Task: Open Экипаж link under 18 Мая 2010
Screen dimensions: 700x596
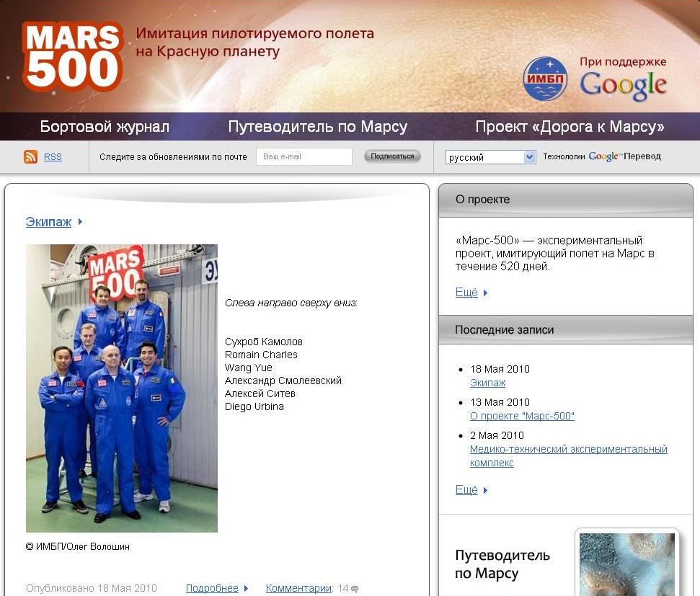Action: 487,383
